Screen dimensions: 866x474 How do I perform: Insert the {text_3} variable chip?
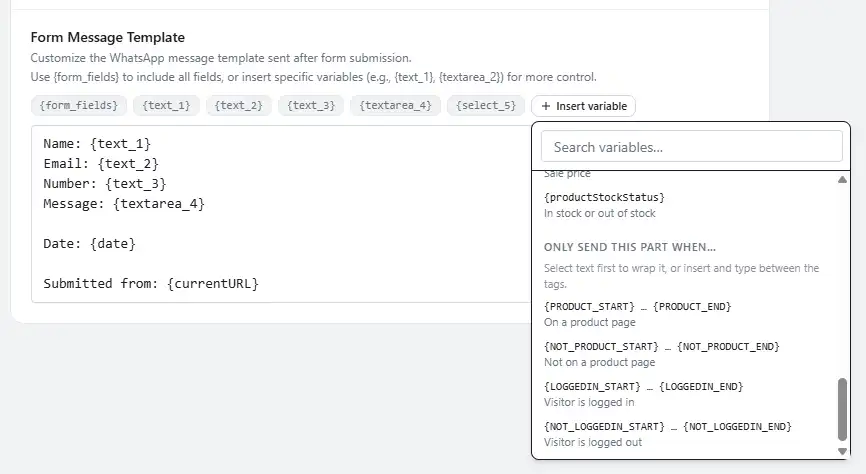[311, 106]
